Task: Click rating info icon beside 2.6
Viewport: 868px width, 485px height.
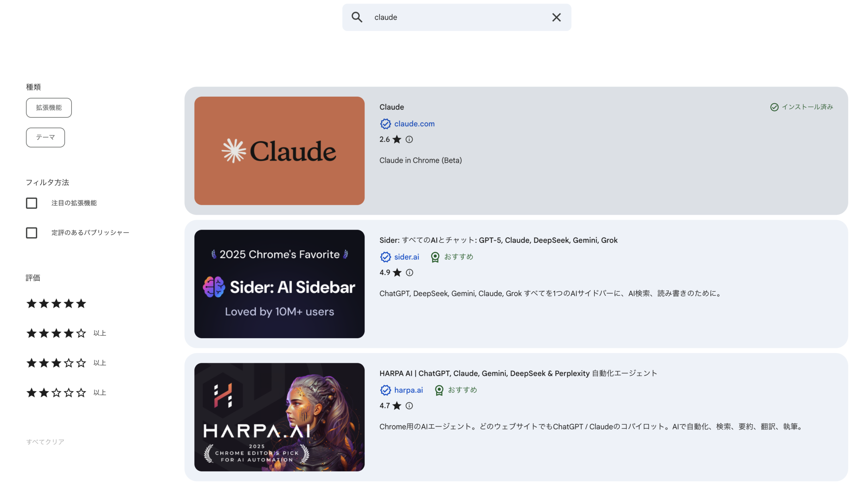Action: pyautogui.click(x=409, y=139)
